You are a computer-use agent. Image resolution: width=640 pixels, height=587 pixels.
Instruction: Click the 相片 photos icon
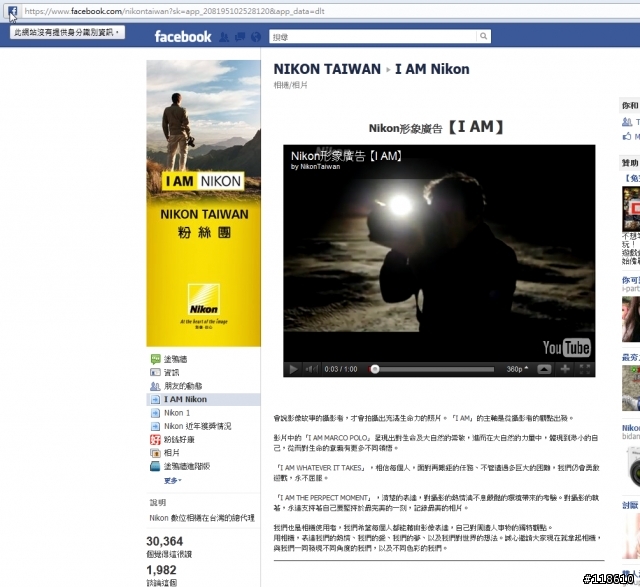click(156, 453)
